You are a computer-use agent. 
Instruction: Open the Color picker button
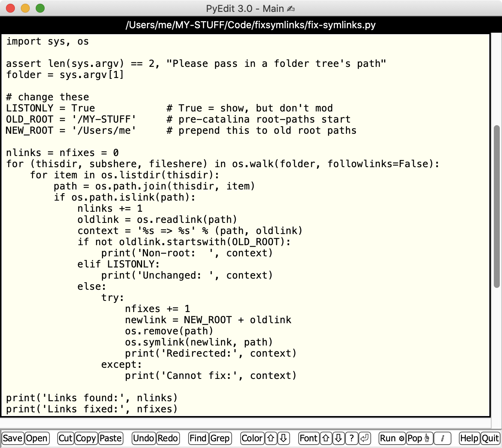coord(252,438)
